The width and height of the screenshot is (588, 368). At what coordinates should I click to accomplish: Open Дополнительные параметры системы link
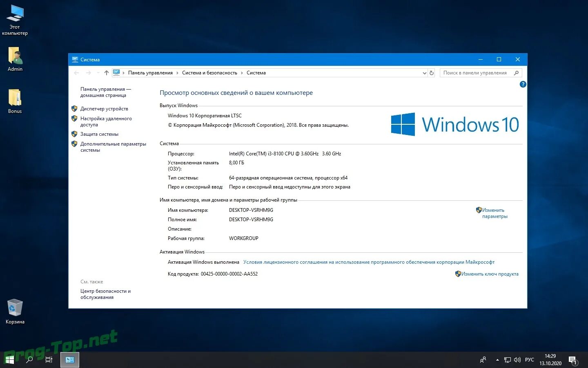click(113, 147)
